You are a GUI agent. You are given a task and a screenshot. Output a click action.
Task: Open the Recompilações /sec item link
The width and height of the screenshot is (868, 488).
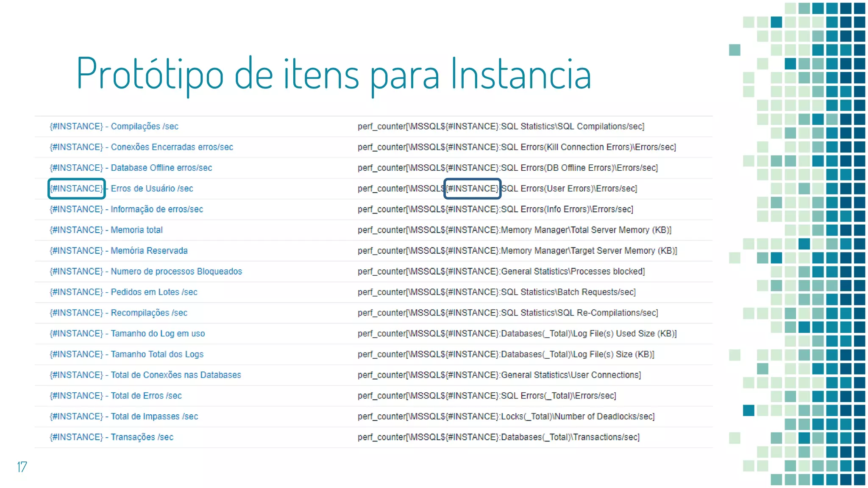click(118, 313)
